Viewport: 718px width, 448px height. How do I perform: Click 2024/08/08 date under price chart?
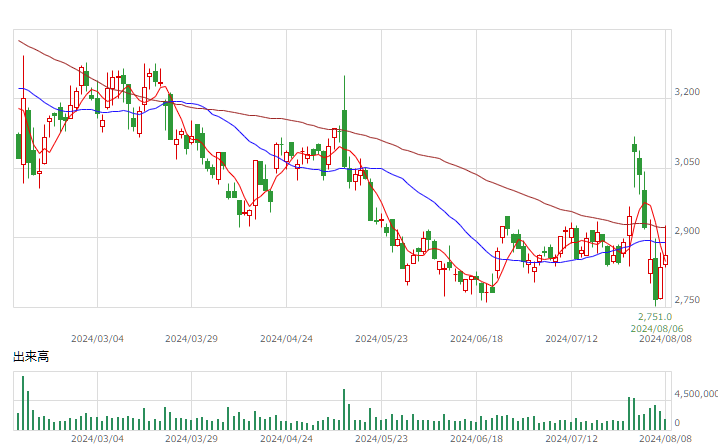pos(665,339)
